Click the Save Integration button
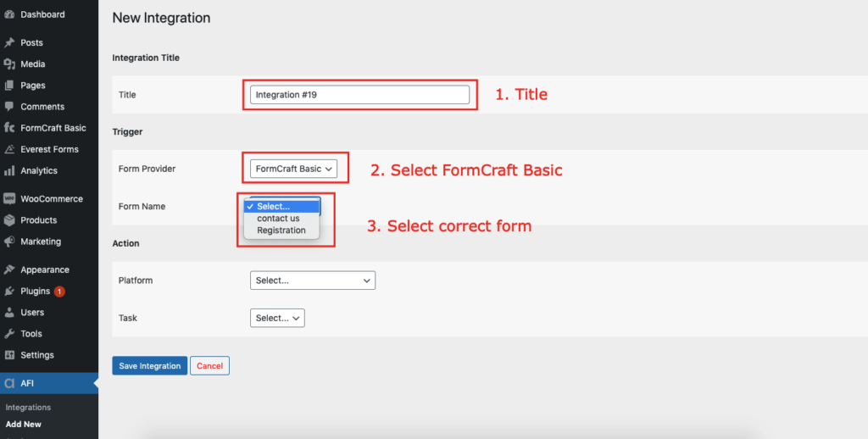 150,366
